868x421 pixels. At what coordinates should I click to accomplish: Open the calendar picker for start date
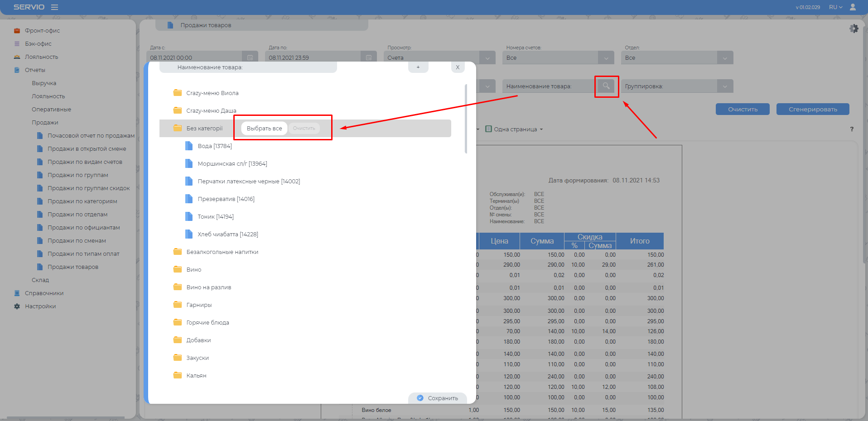coord(250,57)
